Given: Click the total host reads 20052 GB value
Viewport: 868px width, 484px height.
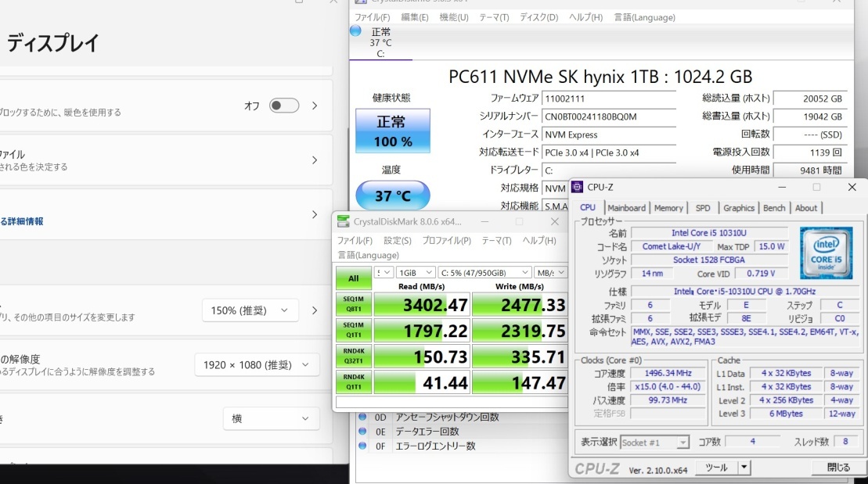Looking at the screenshot, I should tap(810, 99).
